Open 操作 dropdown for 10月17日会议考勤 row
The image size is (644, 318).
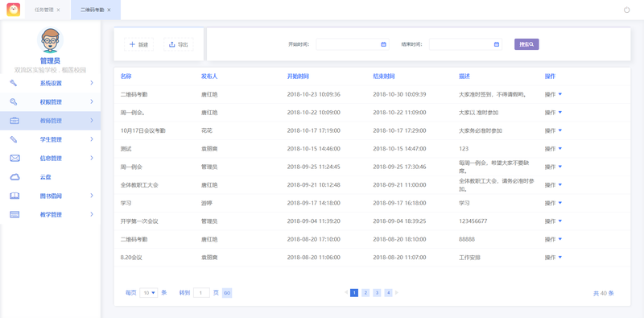pyautogui.click(x=553, y=130)
